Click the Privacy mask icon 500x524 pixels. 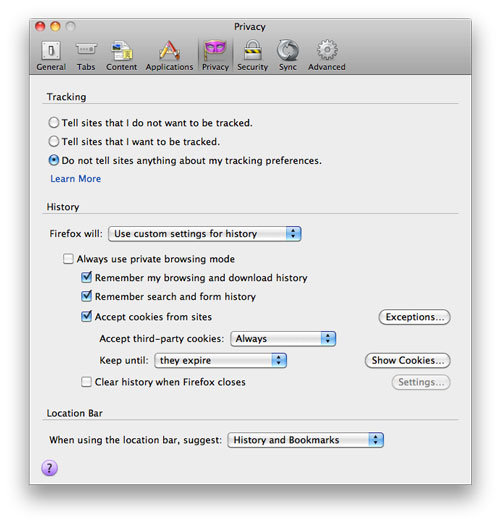point(215,49)
